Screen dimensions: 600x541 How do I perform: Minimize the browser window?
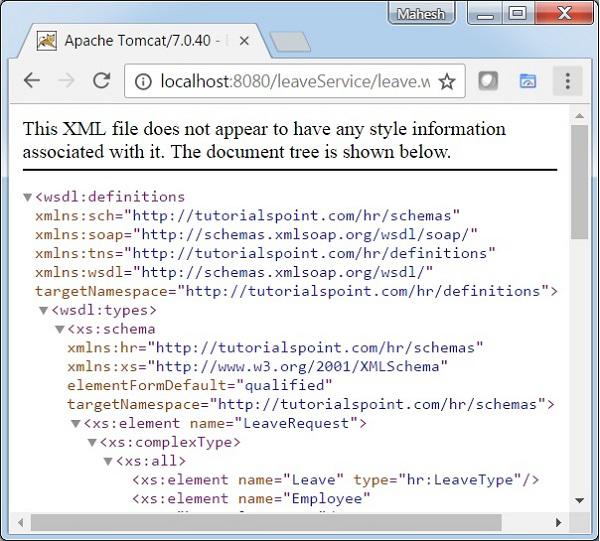485,14
